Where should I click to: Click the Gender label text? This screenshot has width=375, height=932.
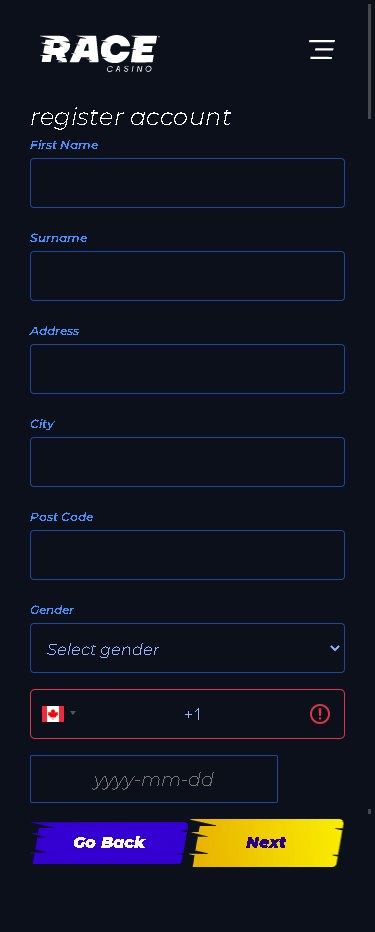click(52, 610)
